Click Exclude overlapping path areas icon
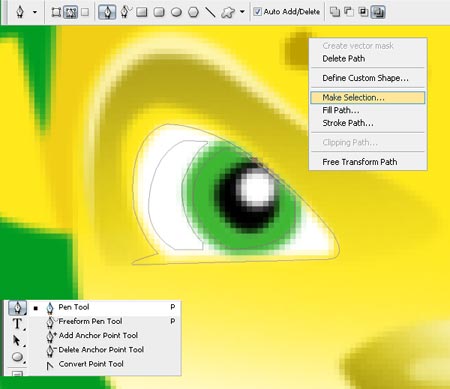450x389 pixels. [378, 12]
